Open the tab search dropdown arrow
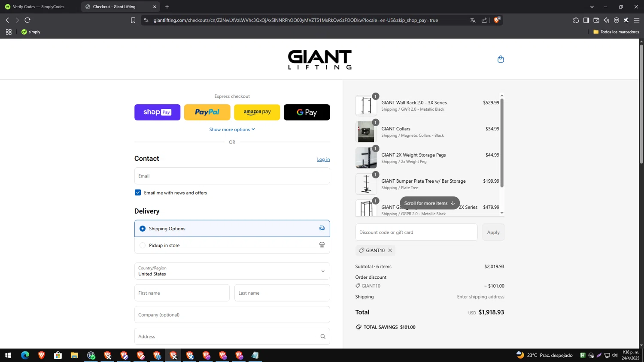Screen dimensions: 644x362 (x=592, y=7)
